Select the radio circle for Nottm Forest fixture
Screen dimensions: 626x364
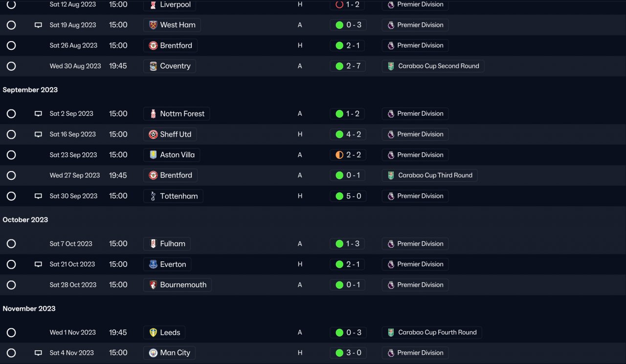tap(11, 114)
